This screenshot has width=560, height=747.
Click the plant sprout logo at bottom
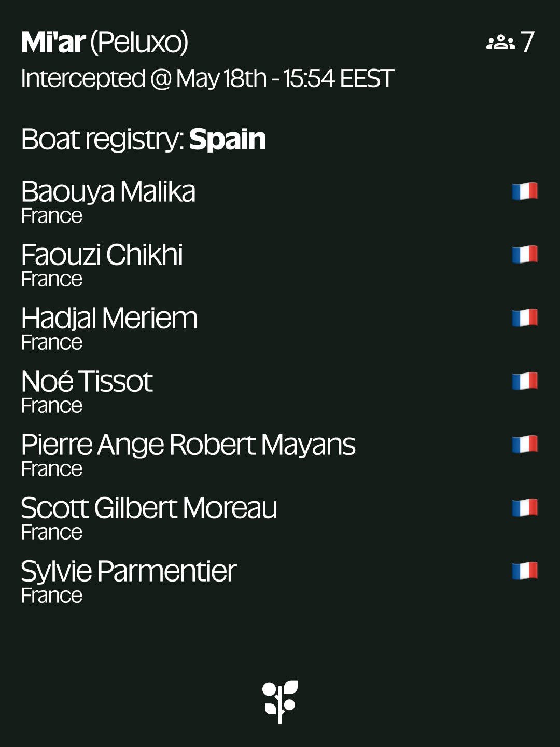280,702
